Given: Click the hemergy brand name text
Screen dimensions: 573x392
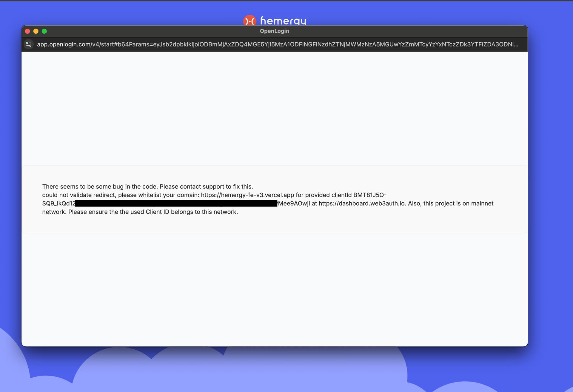Looking at the screenshot, I should (283, 21).
